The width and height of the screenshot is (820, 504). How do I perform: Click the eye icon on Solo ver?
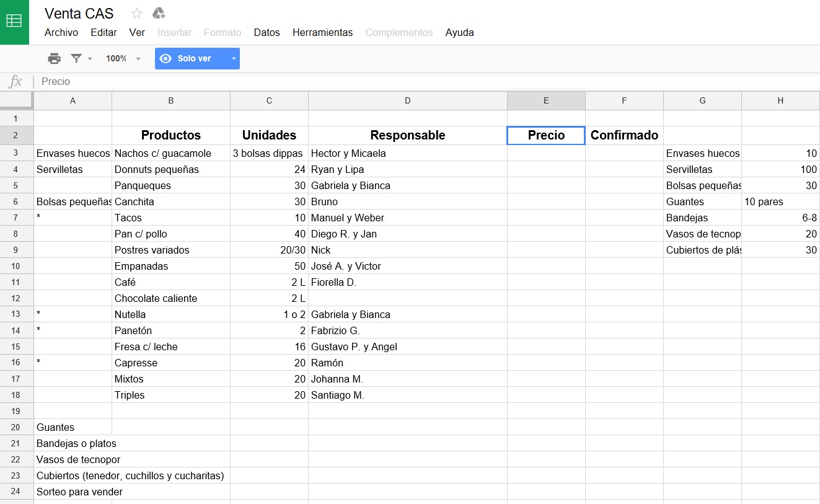(165, 59)
